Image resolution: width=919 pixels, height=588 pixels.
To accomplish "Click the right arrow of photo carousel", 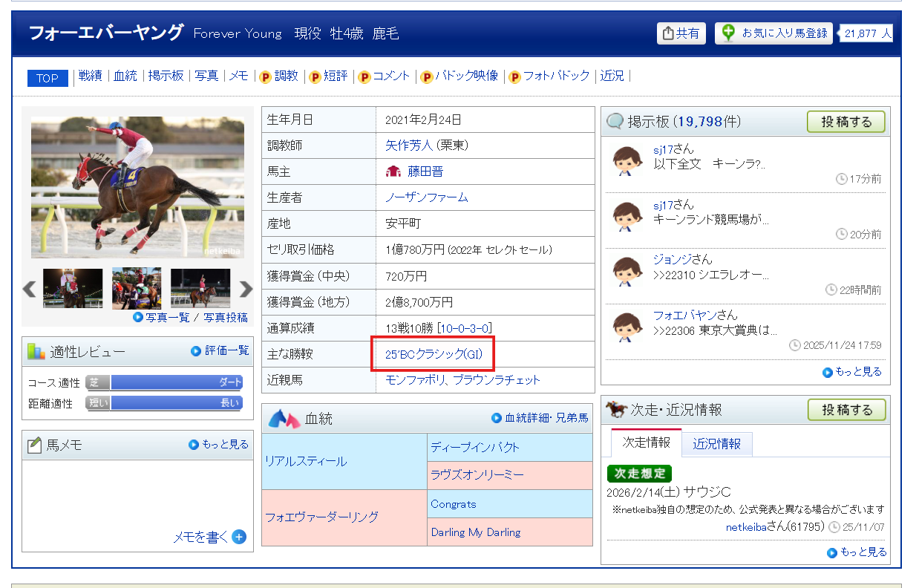I will (x=246, y=289).
